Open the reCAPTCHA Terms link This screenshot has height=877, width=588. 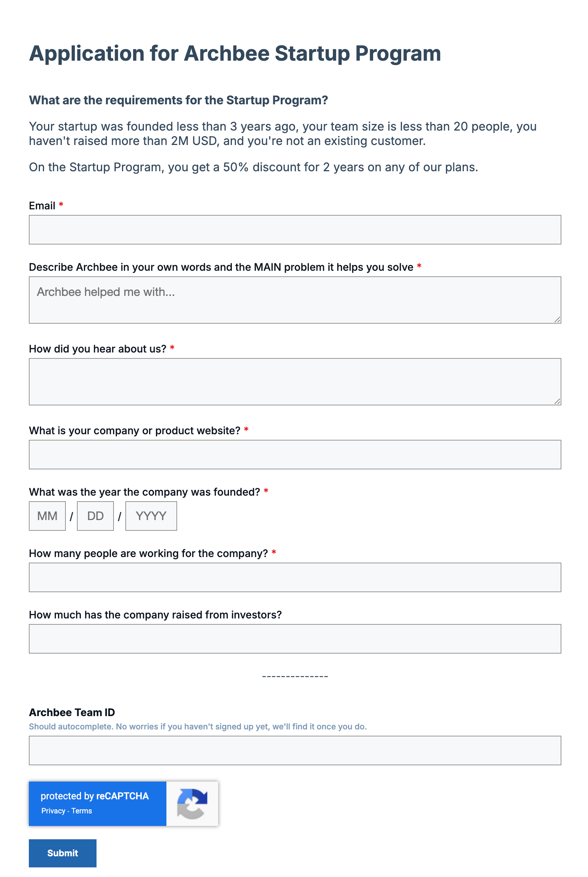(81, 811)
